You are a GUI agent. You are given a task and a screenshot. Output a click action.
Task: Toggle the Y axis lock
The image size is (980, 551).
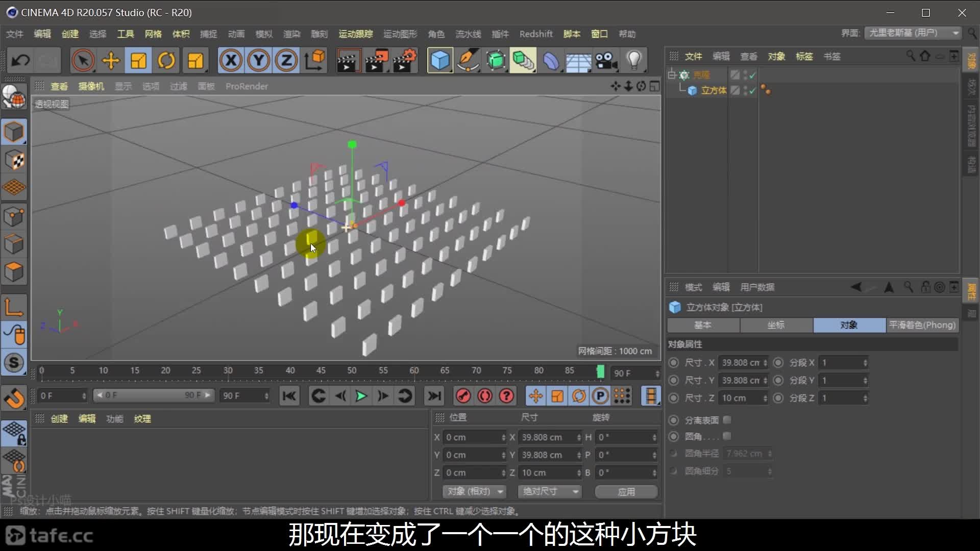259,60
